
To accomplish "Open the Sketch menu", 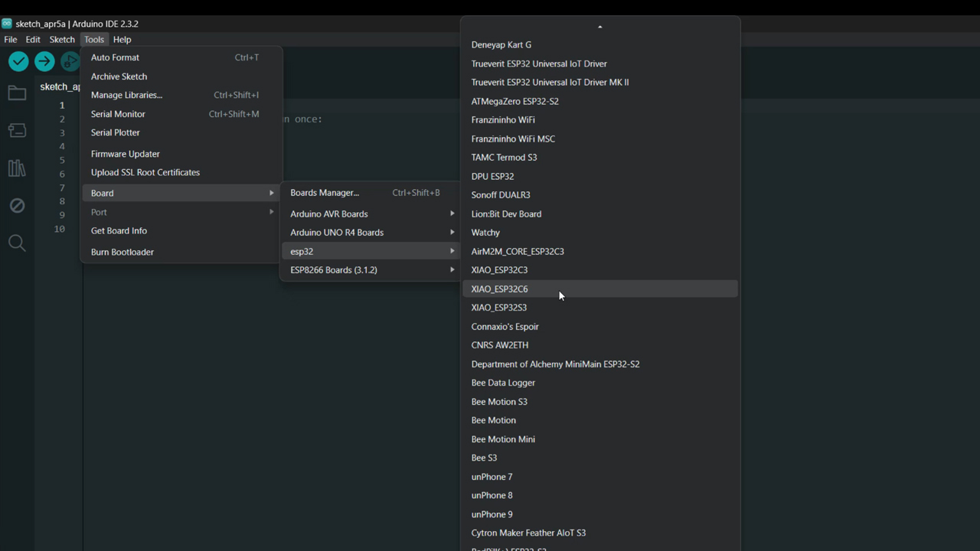I will [62, 40].
